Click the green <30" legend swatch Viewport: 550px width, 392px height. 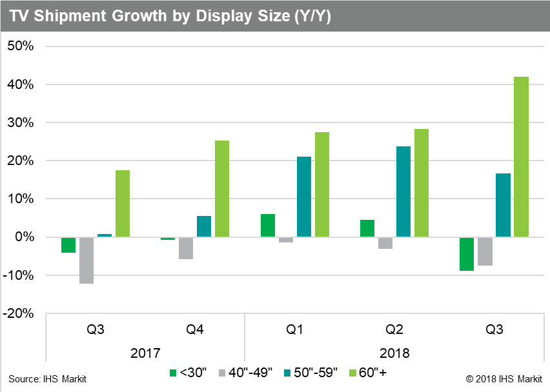click(172, 373)
